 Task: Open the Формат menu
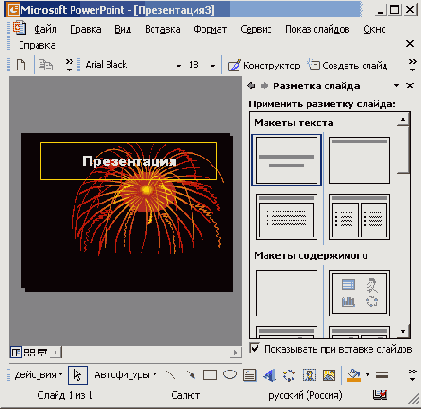click(210, 30)
